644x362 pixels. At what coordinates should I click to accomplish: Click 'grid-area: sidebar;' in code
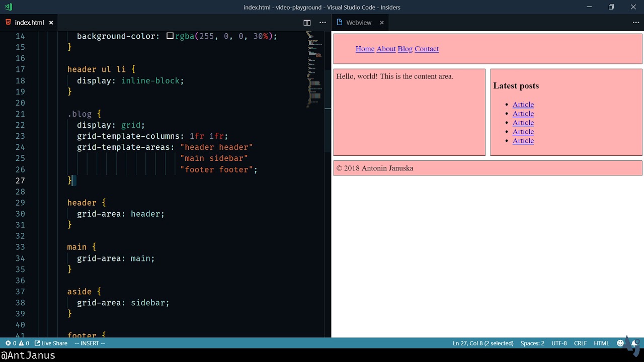123,303
